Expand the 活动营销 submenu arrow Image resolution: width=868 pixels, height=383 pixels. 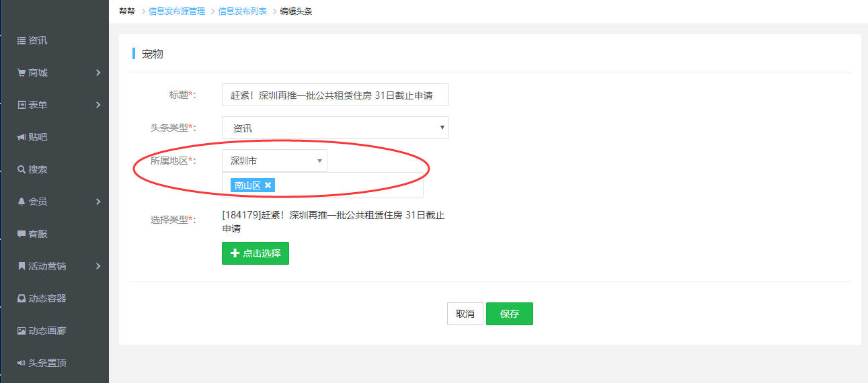tap(98, 266)
